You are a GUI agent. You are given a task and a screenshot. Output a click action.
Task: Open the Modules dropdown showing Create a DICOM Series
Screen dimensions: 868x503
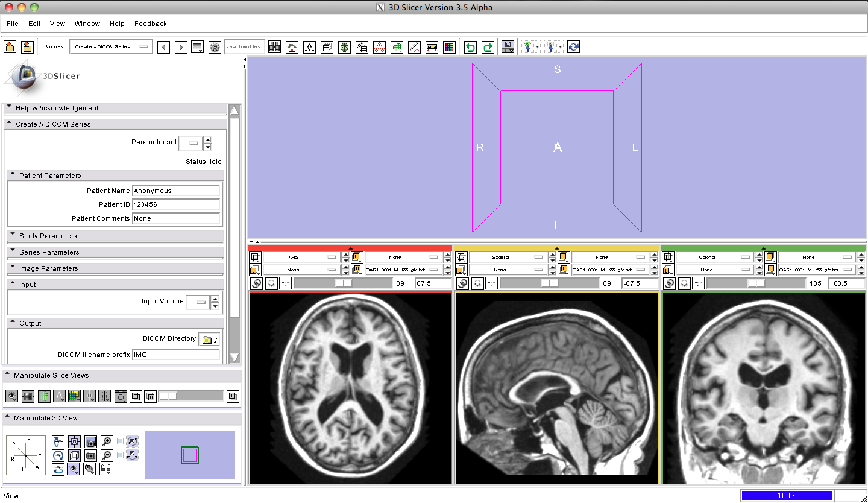[111, 47]
